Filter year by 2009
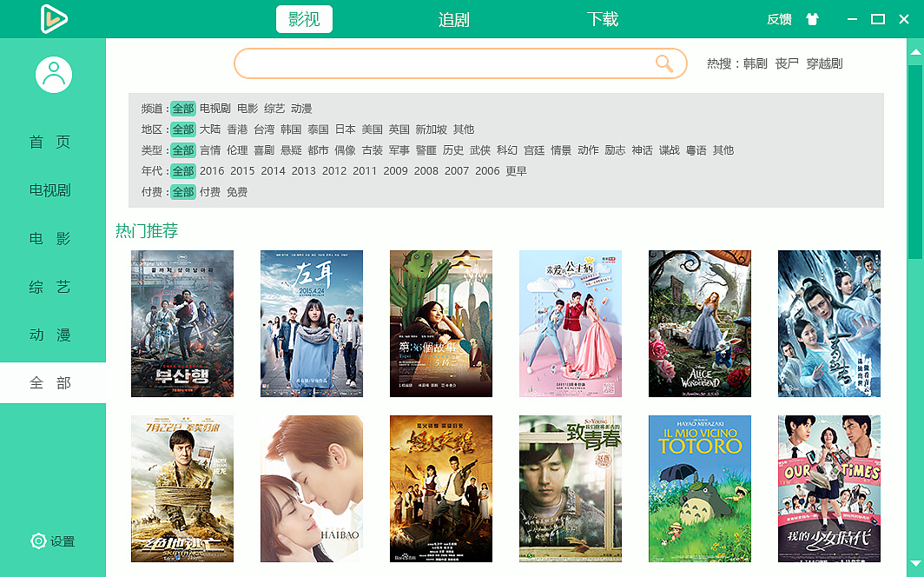The height and width of the screenshot is (577, 924). pos(395,171)
